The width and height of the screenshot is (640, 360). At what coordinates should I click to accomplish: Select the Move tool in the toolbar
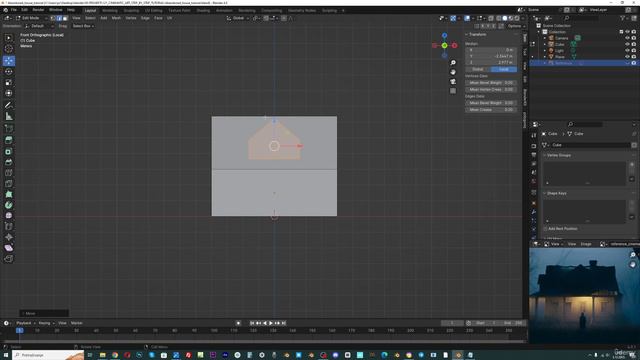pos(9,61)
